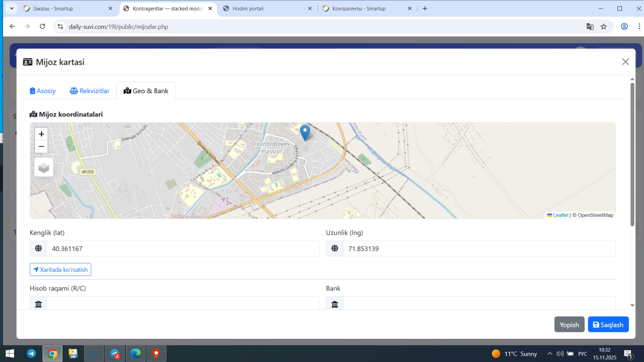Reload the page
The image size is (644, 362).
coord(42,27)
